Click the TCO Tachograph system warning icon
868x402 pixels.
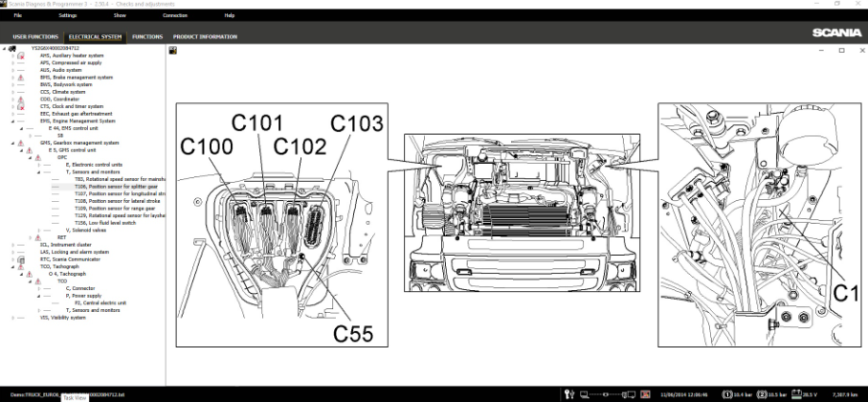point(20,266)
